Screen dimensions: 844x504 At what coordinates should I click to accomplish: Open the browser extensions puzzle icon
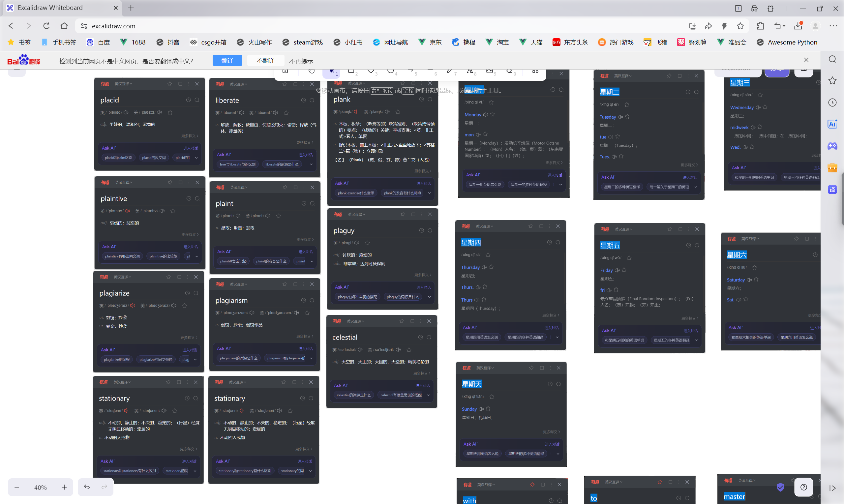pyautogui.click(x=761, y=26)
